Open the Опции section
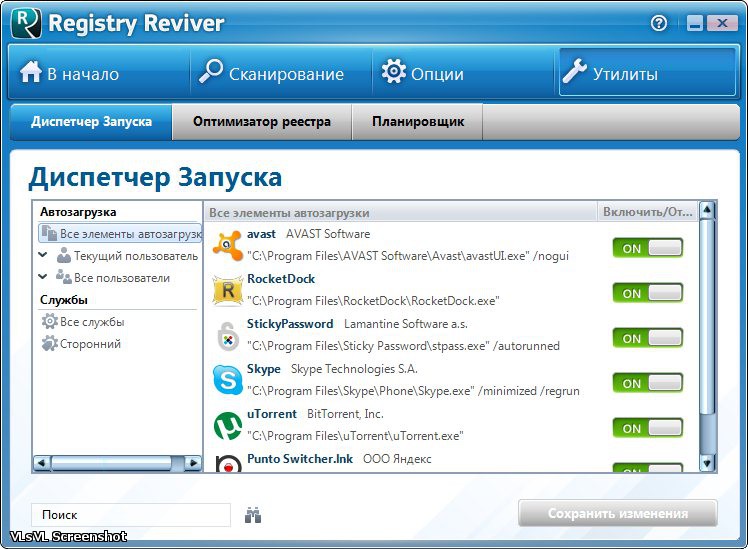Image resolution: width=748 pixels, height=549 pixels. [464, 73]
